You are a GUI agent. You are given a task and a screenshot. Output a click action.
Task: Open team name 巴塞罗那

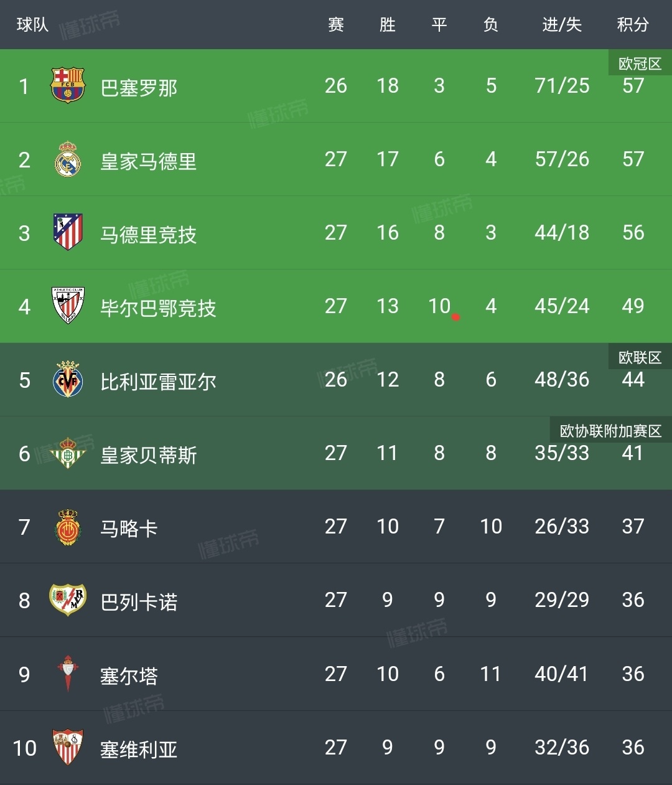click(139, 88)
